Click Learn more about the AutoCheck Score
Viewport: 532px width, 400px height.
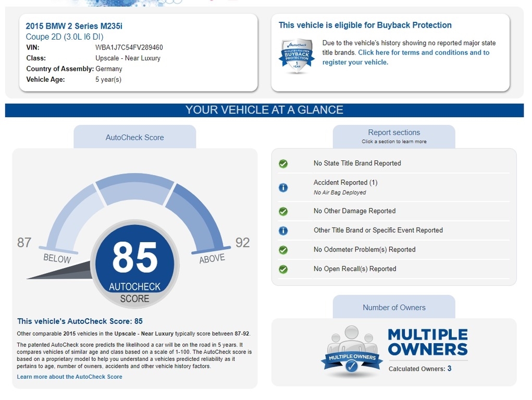point(69,377)
